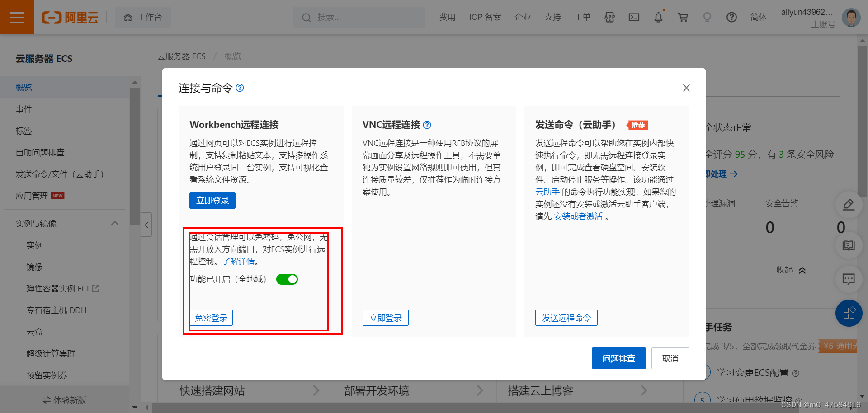Image resolution: width=868 pixels, height=413 pixels.
Task: Click the sidebar scroll down arrow
Action: 135,407
